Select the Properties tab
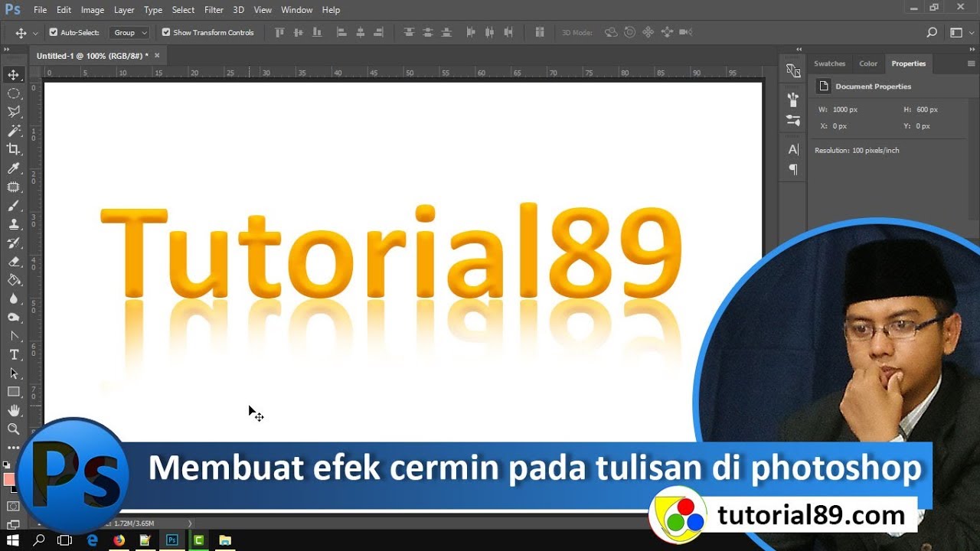 909,64
